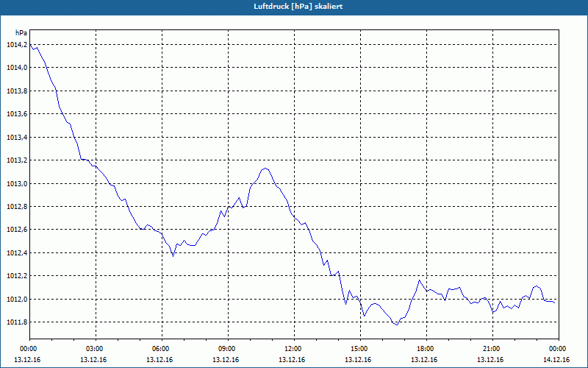This screenshot has width=588, height=368.
Task: Choose the '1012,8' pressure value label
Action: point(17,207)
